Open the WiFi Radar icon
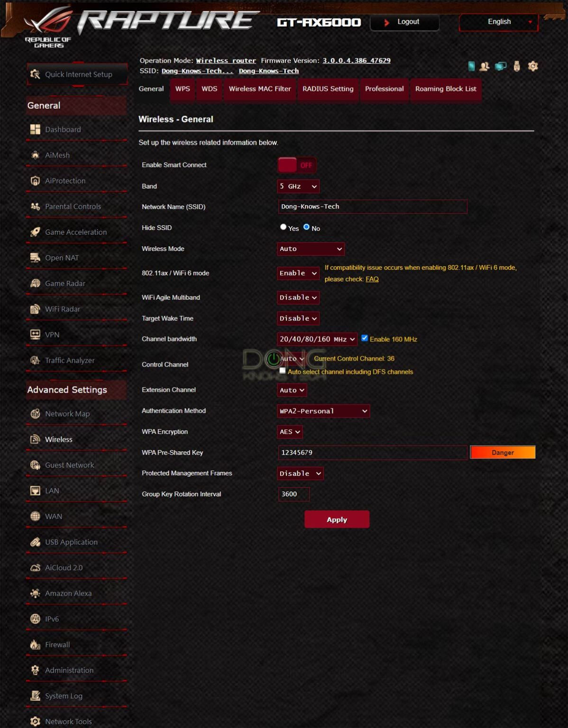Screen dimensions: 568x728 pyautogui.click(x=35, y=309)
